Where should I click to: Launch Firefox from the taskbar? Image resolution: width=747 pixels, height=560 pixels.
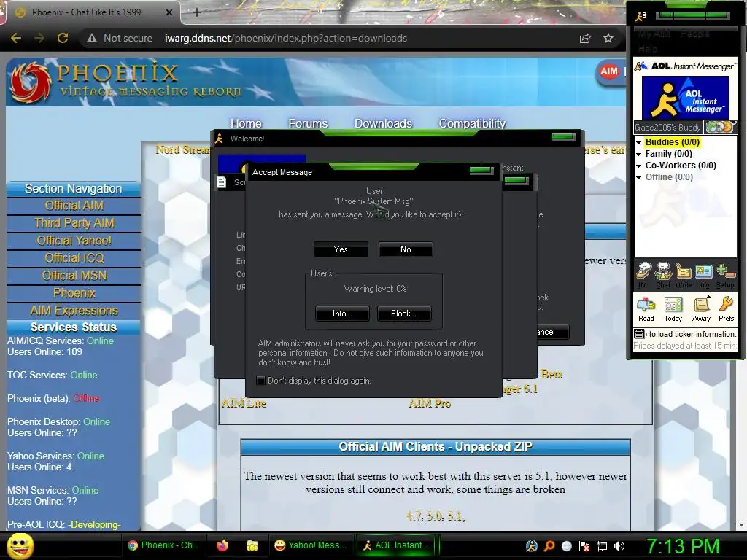222,545
